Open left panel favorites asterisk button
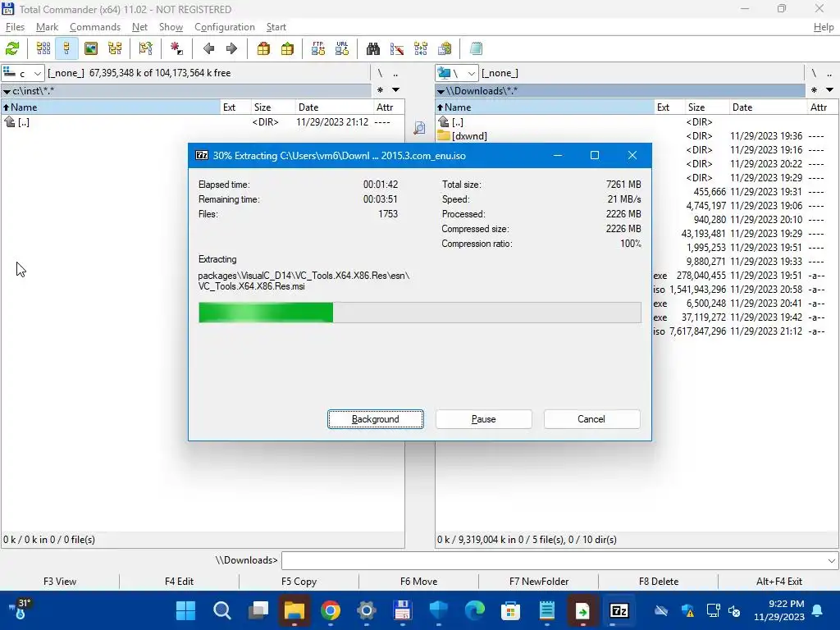Image resolution: width=840 pixels, height=630 pixels. tap(380, 90)
